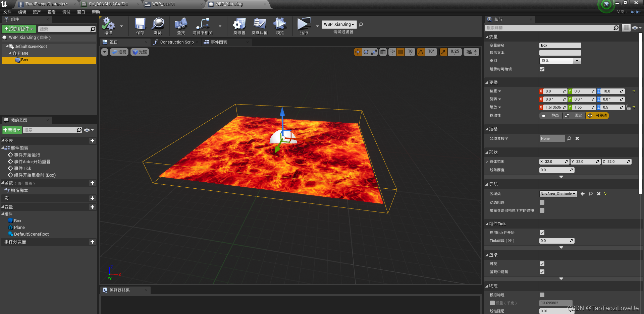Open the Find in Blueprint search
Screen dimensions: 644x314
click(181, 26)
